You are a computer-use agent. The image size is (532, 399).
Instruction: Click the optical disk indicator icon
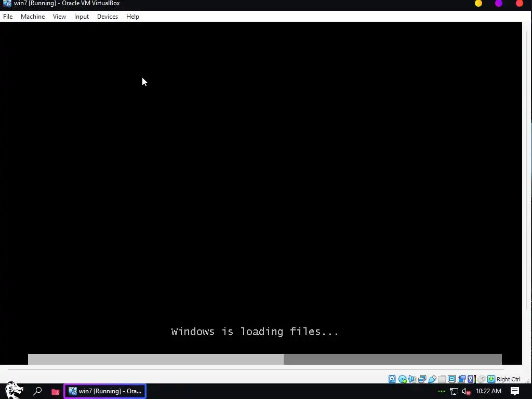403,379
